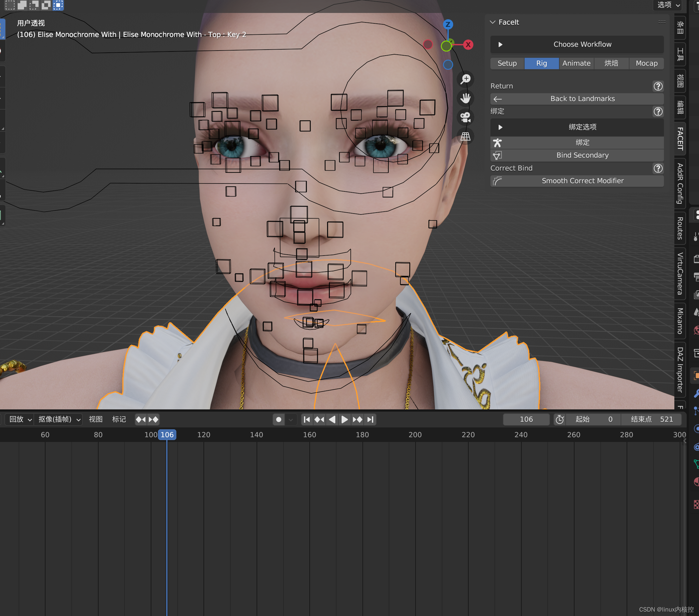The height and width of the screenshot is (616, 699).
Task: Toggle camera view icon
Action: click(465, 117)
